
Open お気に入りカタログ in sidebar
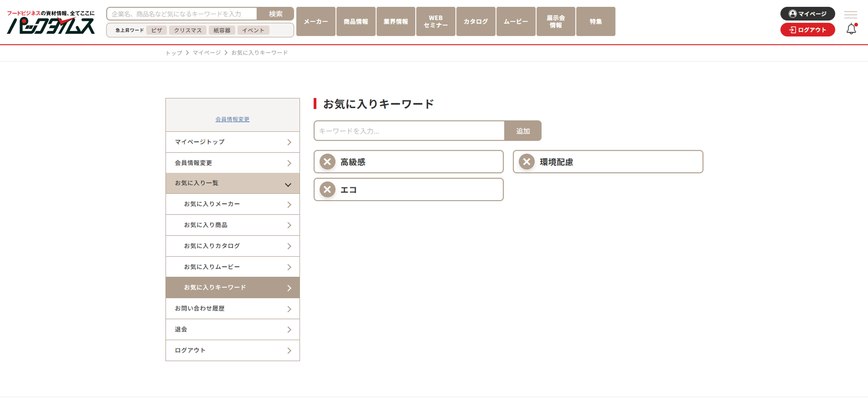232,246
